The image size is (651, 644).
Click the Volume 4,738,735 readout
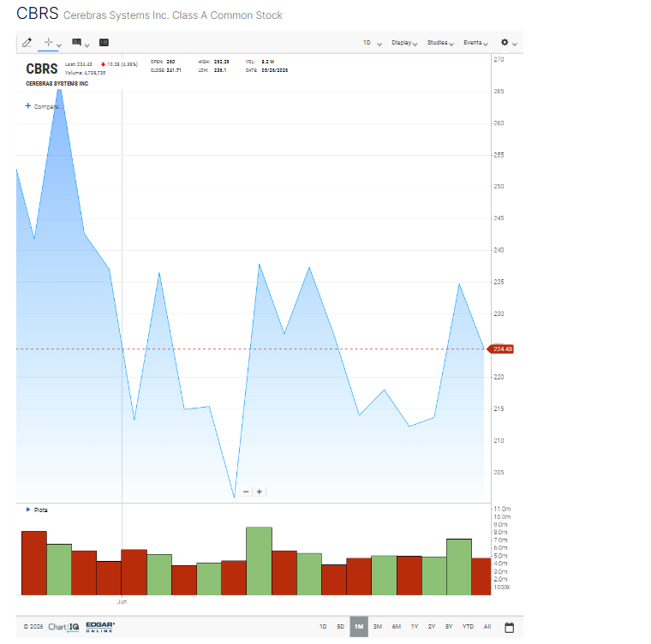coord(85,73)
